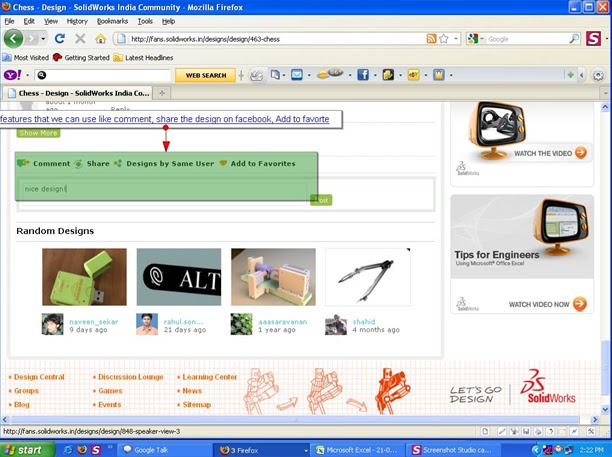The height and width of the screenshot is (457, 612).
Task: Click the Comment link
Action: (x=52, y=164)
